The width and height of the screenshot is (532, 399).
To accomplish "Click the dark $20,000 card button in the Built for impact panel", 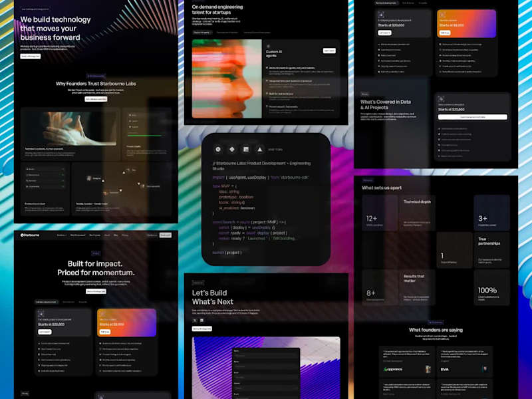I will [x=45, y=332].
